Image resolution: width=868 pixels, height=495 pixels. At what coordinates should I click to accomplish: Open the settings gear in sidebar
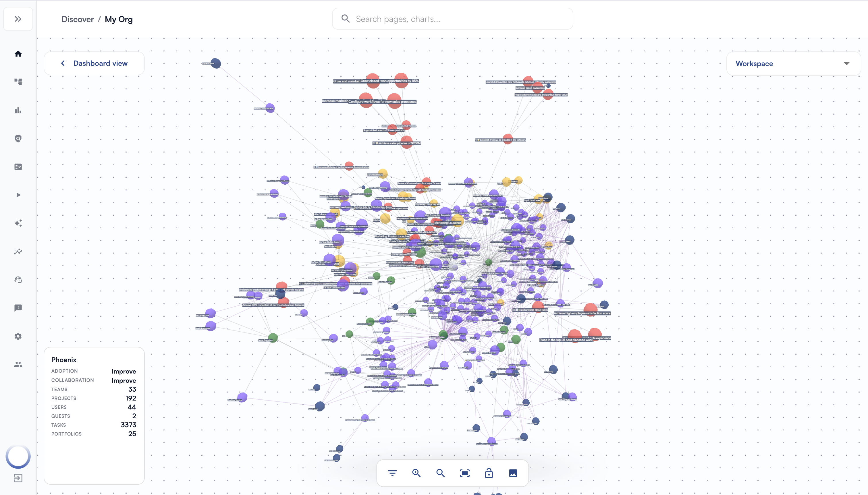point(18,336)
